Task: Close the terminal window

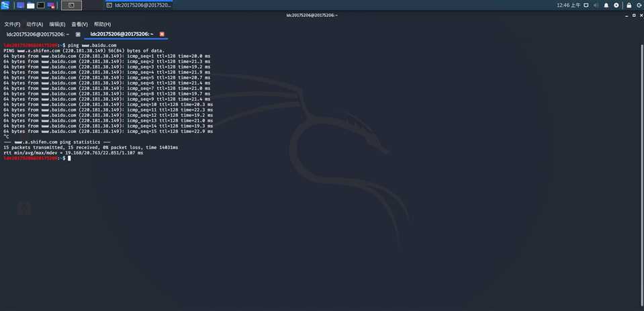Action: (640, 15)
